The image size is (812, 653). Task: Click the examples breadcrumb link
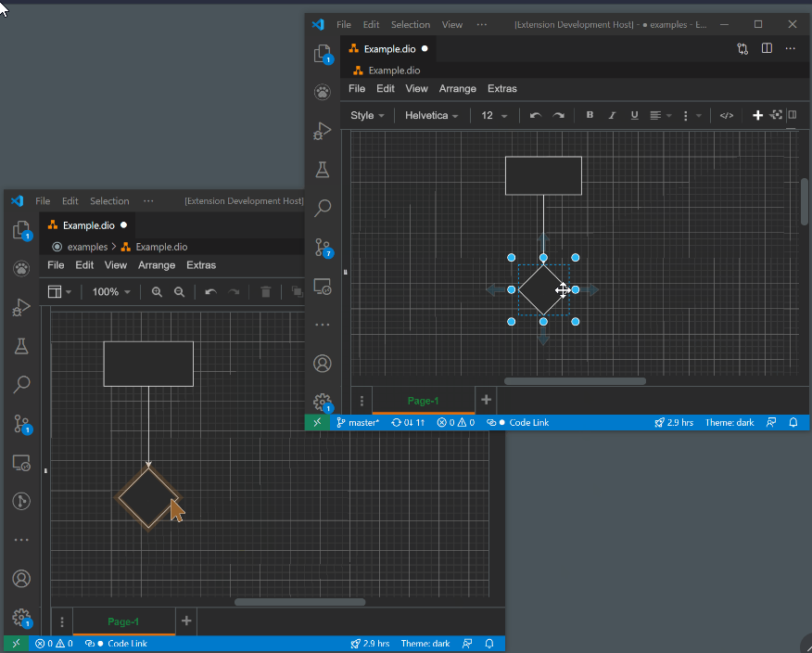pyautogui.click(x=87, y=247)
